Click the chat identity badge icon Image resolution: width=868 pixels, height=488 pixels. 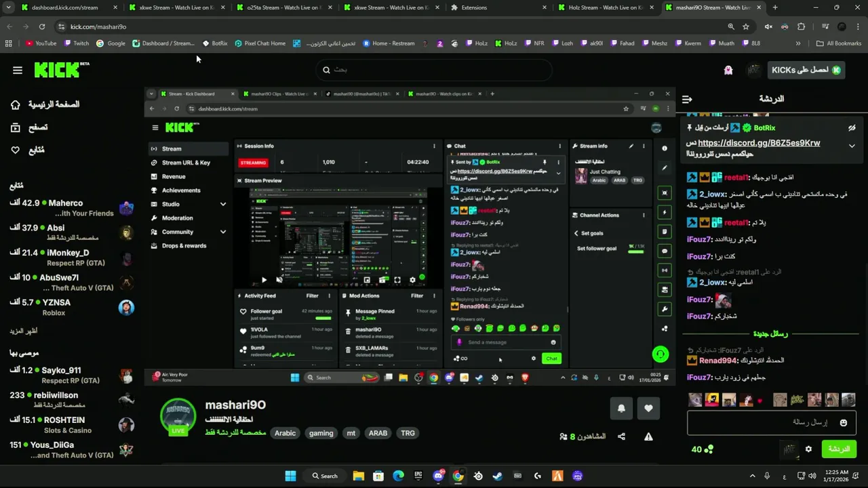pyautogui.click(x=789, y=449)
